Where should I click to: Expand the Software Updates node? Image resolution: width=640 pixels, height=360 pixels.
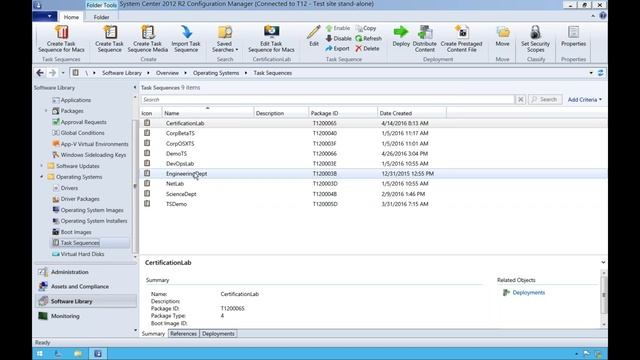(41, 166)
